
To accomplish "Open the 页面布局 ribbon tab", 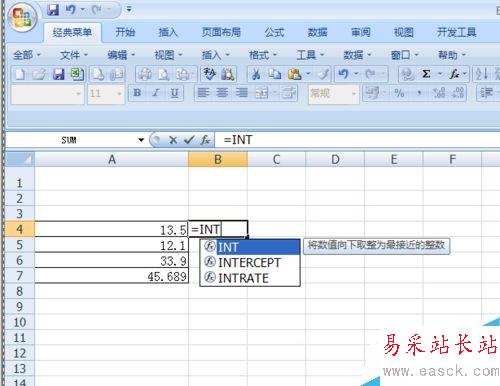I will [x=221, y=32].
